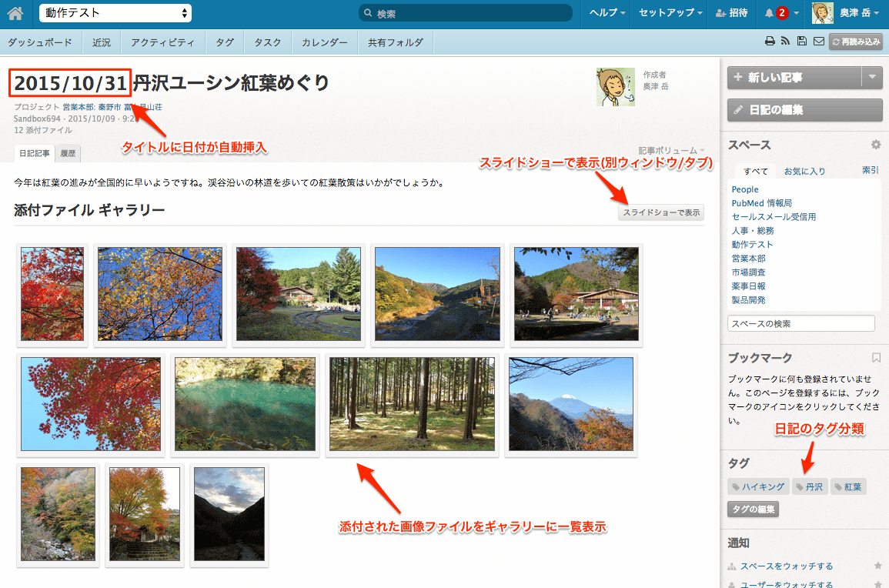Screen dimensions: 889x588
Task: Open the RSS feed icon
Action: point(785,41)
